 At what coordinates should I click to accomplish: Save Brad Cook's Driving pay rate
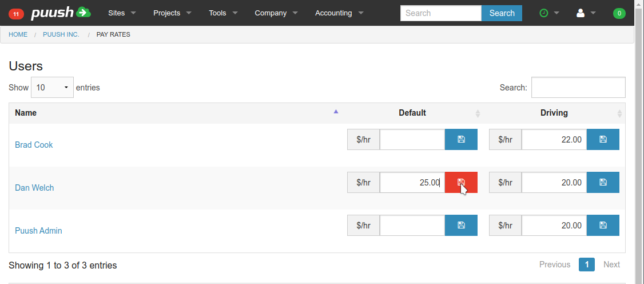point(603,139)
